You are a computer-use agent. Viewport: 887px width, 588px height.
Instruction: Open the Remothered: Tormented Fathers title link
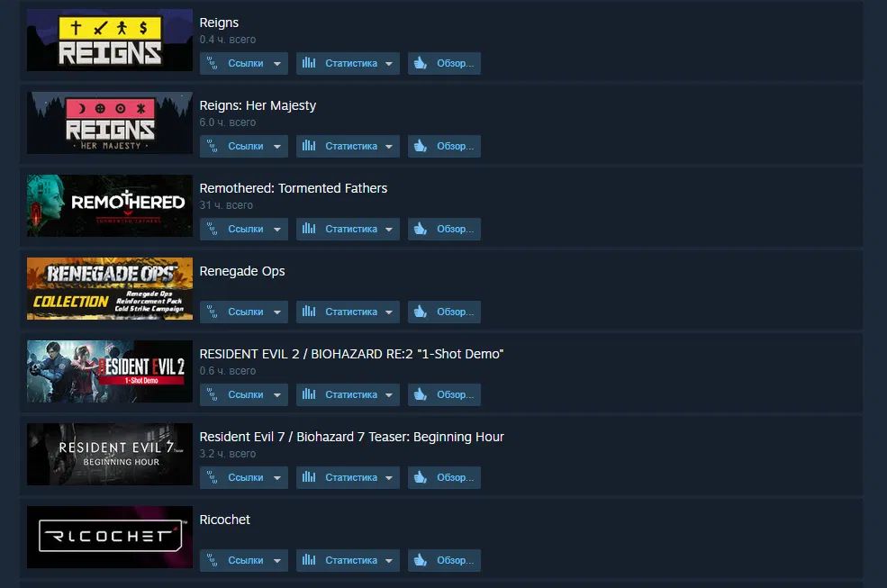293,188
